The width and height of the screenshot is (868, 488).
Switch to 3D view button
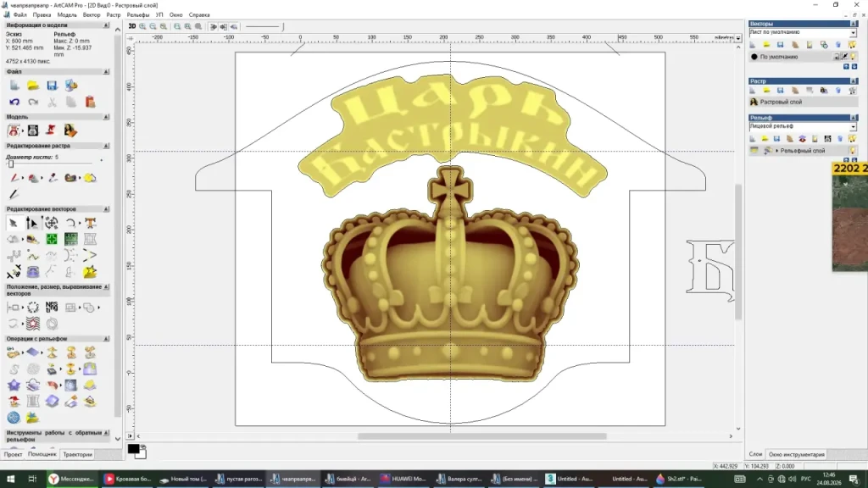pos(131,26)
